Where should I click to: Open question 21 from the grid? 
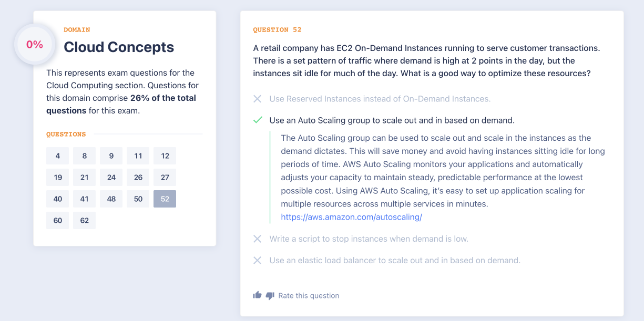(x=85, y=178)
